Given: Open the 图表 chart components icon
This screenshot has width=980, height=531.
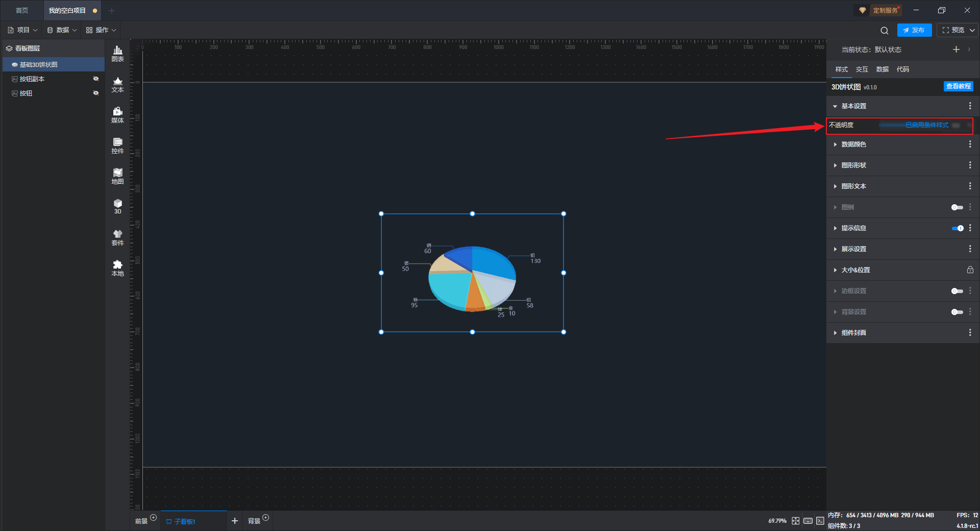Looking at the screenshot, I should (x=117, y=54).
